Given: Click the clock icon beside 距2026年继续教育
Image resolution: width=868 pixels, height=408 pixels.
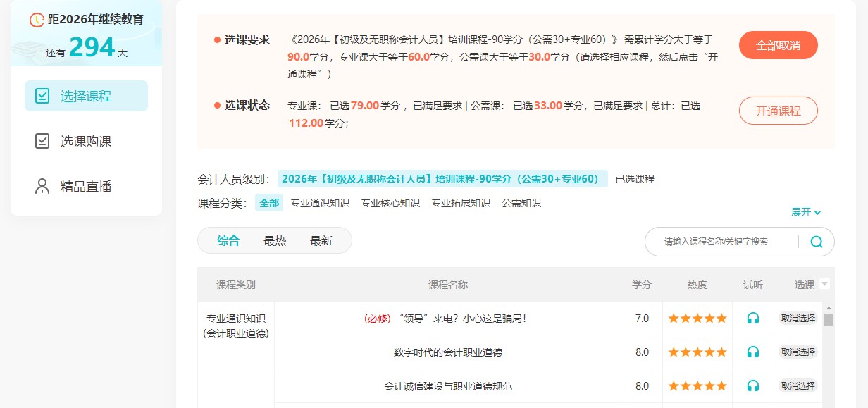Looking at the screenshot, I should point(37,20).
